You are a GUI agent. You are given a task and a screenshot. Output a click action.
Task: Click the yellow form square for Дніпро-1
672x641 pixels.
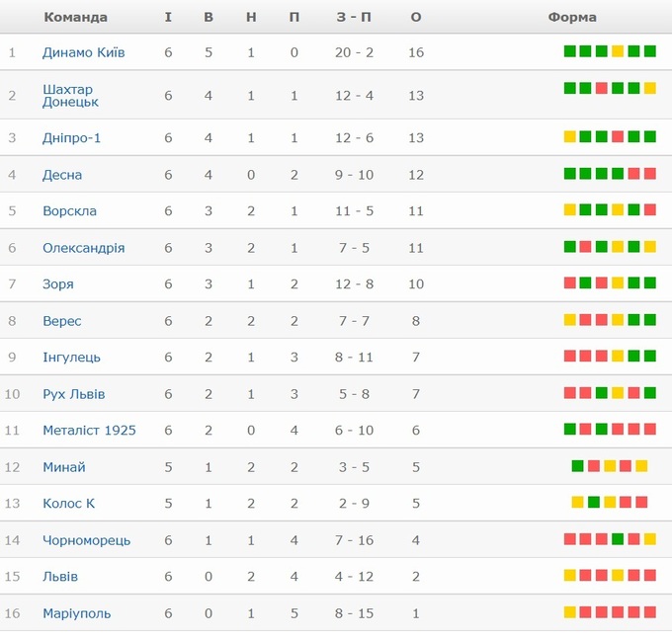[x=570, y=137]
